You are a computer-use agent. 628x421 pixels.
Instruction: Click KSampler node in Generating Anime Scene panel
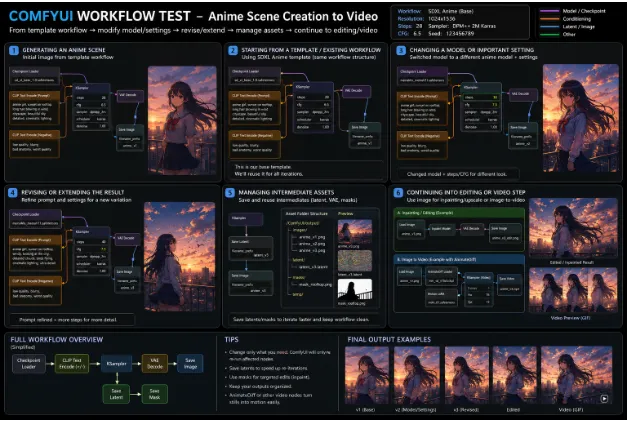point(91,107)
